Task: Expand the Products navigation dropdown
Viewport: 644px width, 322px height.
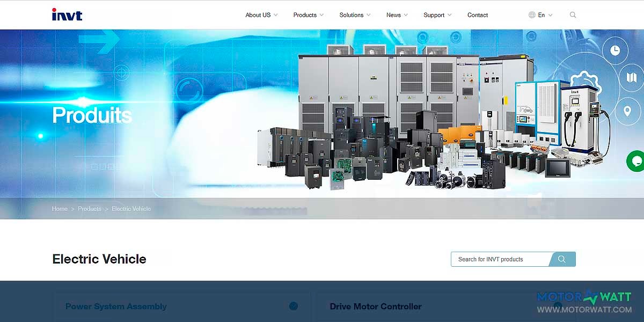Action: [305, 15]
